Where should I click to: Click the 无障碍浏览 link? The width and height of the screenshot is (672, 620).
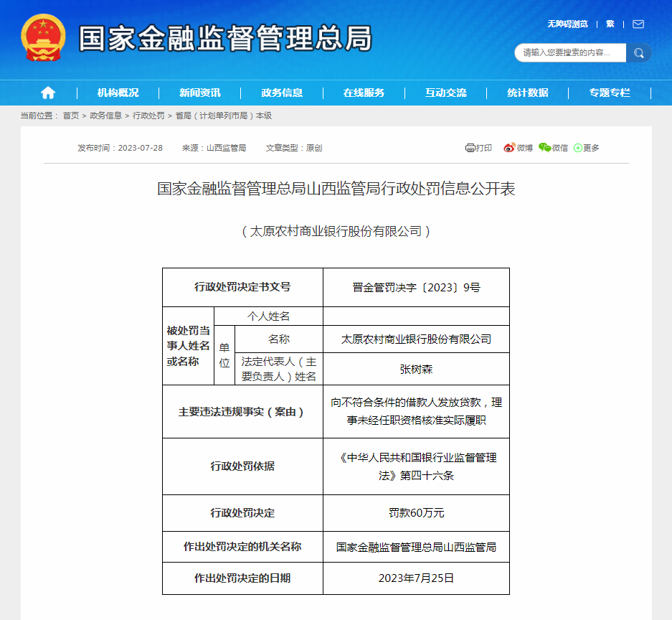(567, 24)
